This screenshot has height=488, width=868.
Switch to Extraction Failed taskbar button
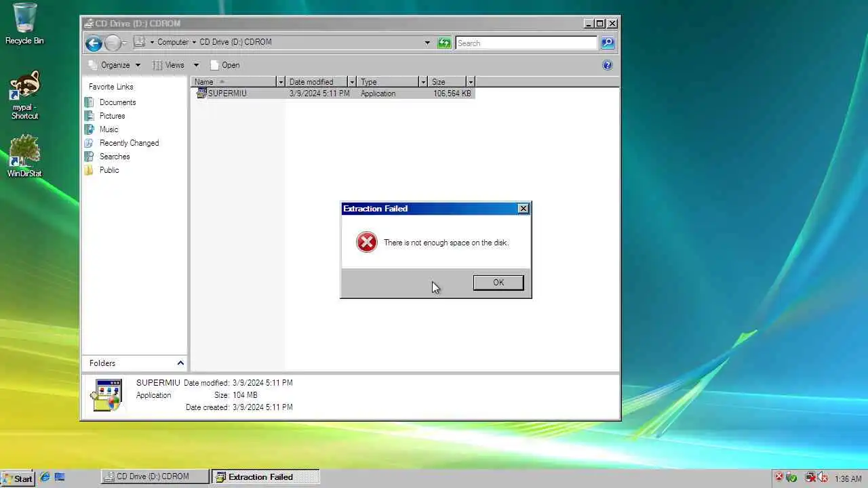click(265, 476)
